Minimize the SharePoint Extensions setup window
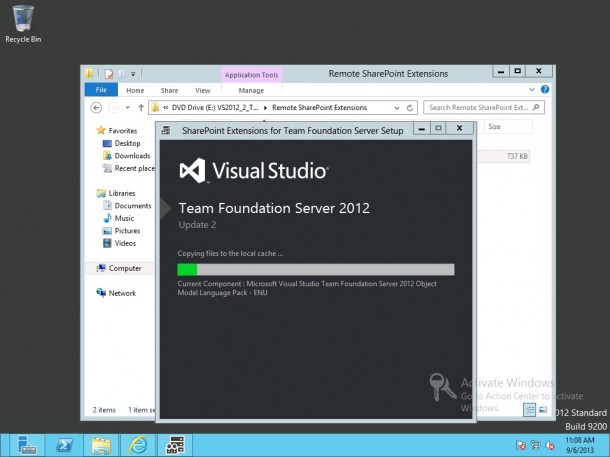The width and height of the screenshot is (610, 457). (422, 128)
